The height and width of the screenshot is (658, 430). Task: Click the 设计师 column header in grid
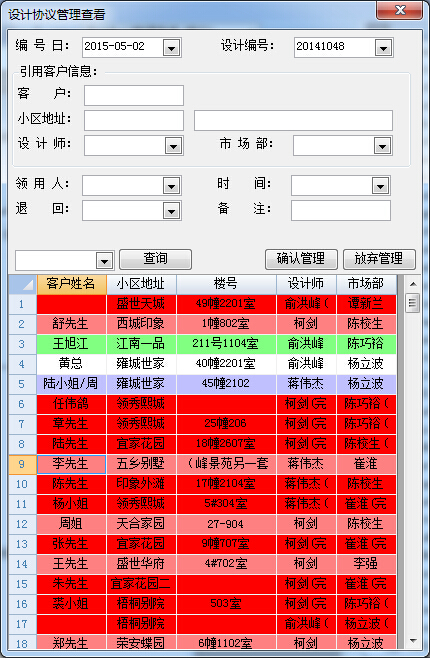(306, 284)
